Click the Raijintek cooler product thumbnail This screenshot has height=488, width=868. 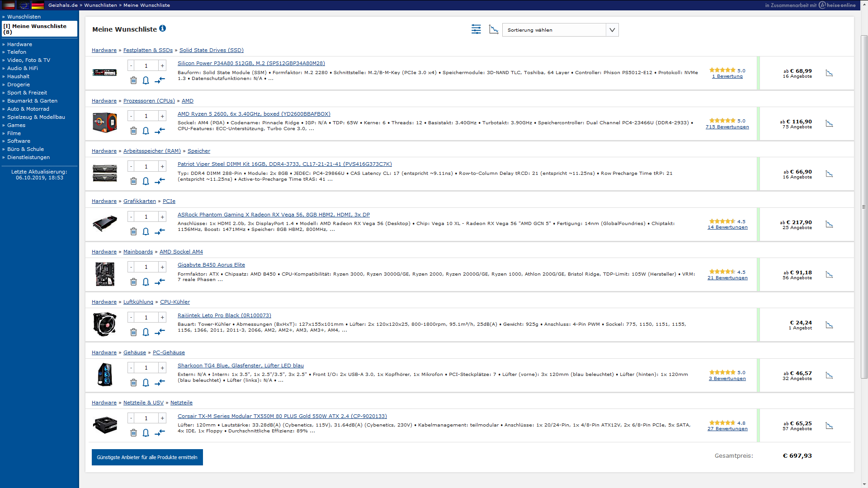tap(105, 324)
